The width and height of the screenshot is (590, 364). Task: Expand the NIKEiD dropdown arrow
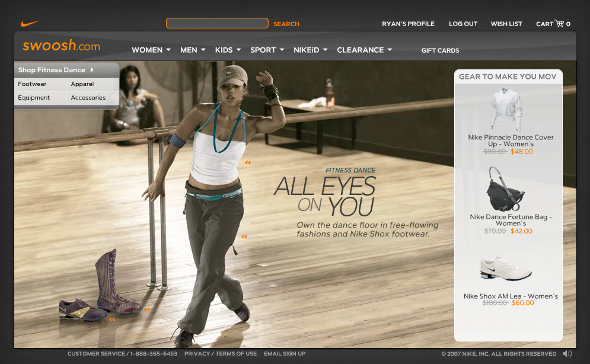[x=325, y=50]
